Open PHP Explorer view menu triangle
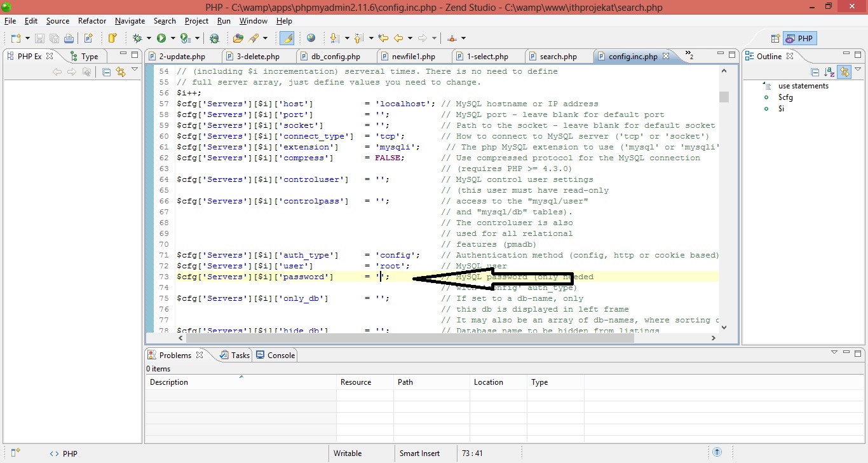 135,69
